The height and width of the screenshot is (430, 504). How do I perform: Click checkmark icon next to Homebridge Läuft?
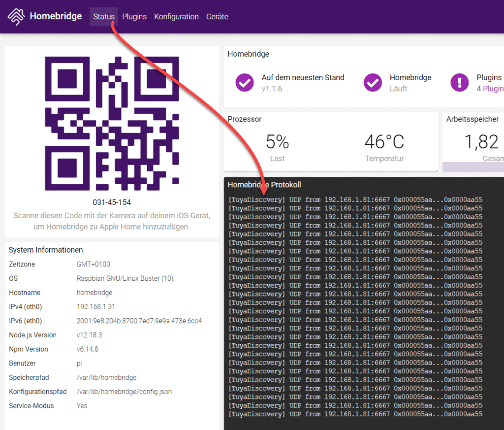click(373, 83)
